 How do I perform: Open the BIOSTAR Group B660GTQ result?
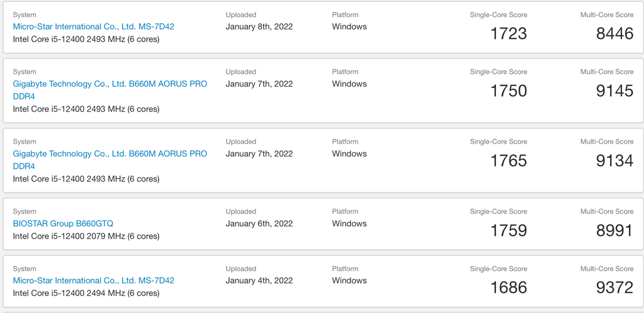coord(63,224)
